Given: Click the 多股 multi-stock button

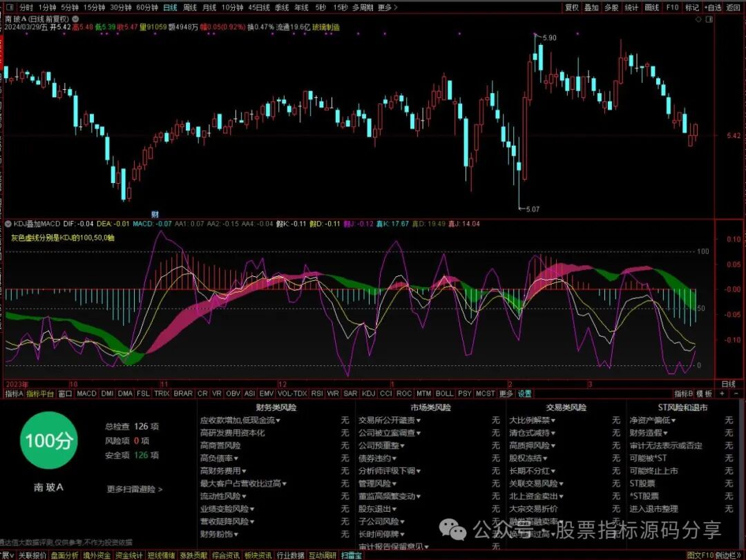Looking at the screenshot, I should 611,8.
